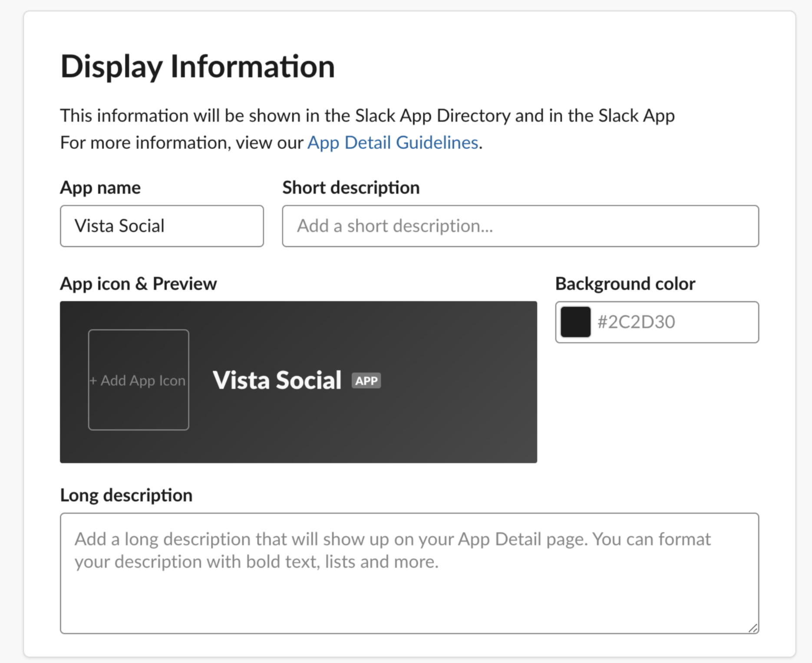
Task: Click the App icon & Preview label
Action: [x=139, y=283]
